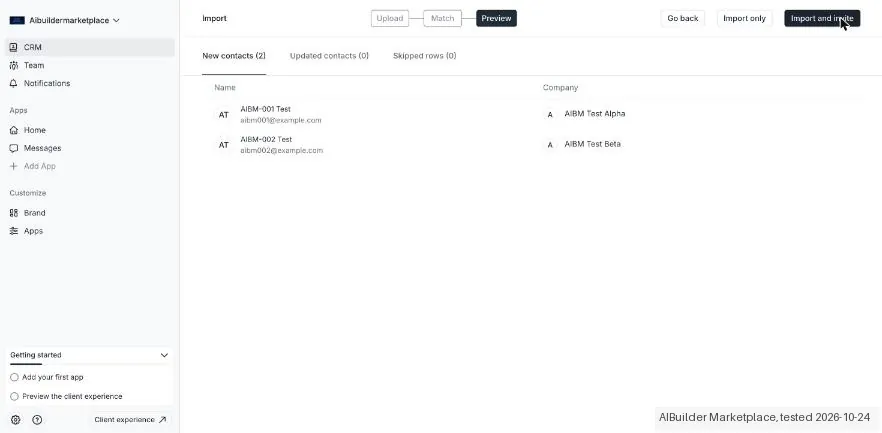Click the Upload import step
882x433 pixels.
[x=390, y=18]
